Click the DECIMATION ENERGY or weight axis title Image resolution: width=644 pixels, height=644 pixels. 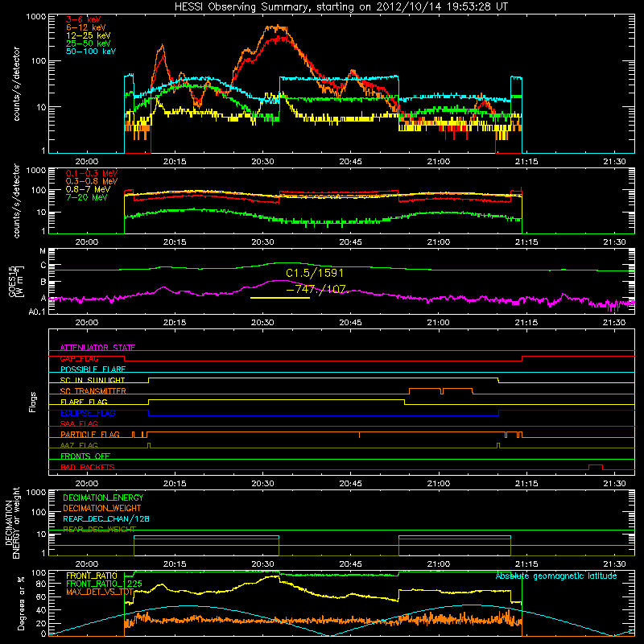pos(12,523)
